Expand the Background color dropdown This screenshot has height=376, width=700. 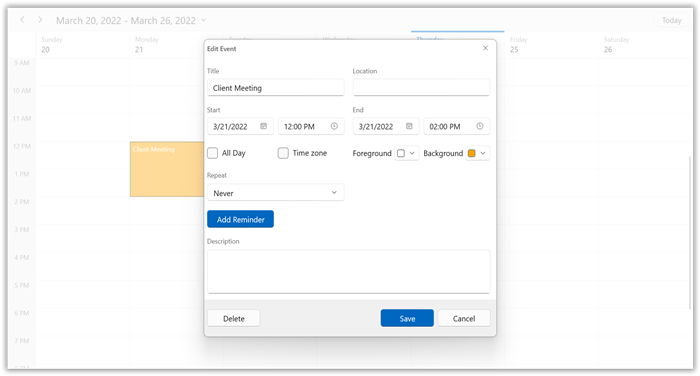pyautogui.click(x=483, y=153)
